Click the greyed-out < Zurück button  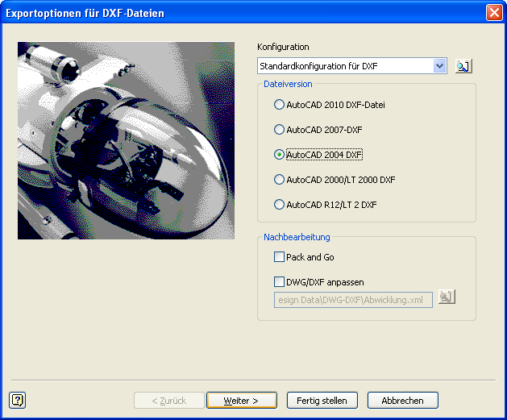click(x=169, y=401)
